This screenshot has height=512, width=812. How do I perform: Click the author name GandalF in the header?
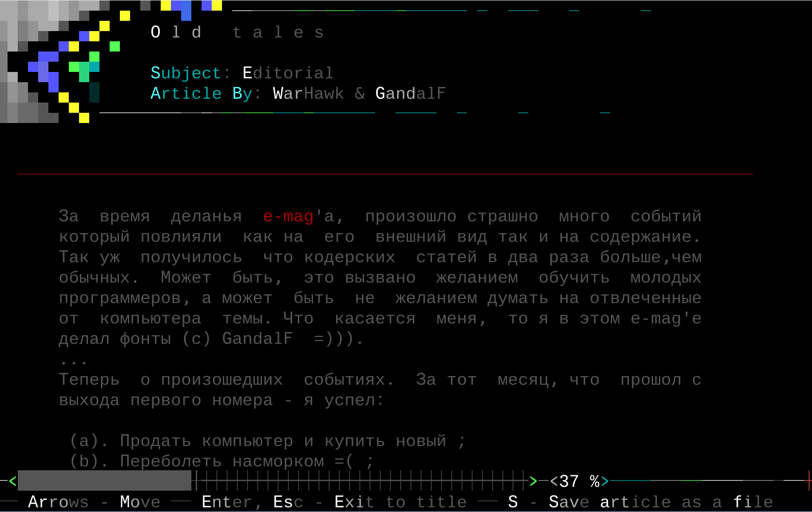410,93
